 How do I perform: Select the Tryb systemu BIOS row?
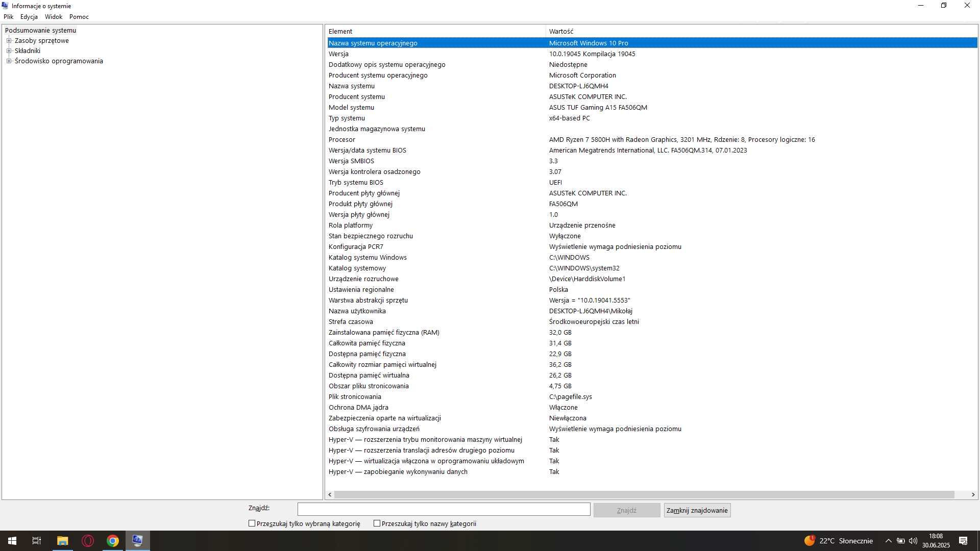pyautogui.click(x=652, y=183)
